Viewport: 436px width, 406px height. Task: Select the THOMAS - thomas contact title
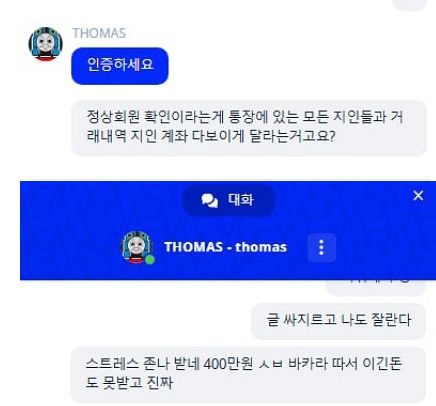click(x=225, y=247)
